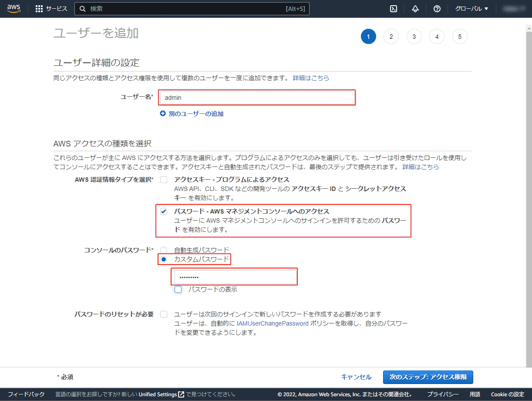Select 自動生成パスワード radio option
This screenshot has width=532, height=401.
point(164,250)
